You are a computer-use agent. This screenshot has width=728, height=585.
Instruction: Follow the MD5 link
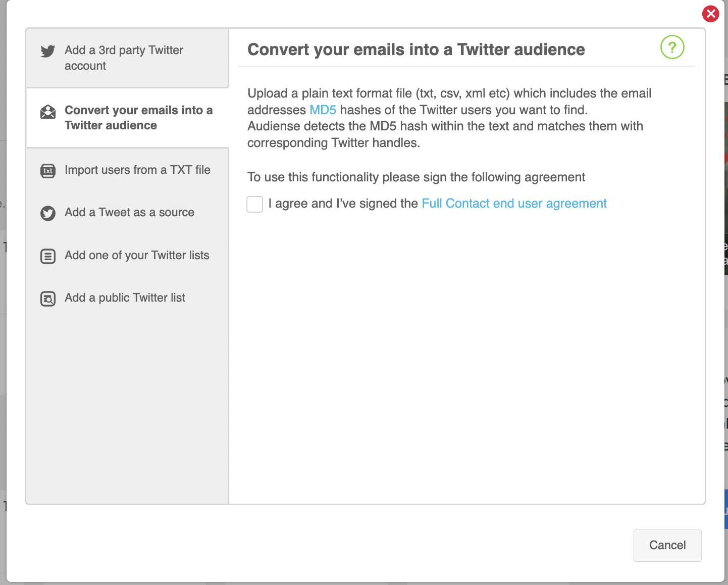tap(323, 110)
